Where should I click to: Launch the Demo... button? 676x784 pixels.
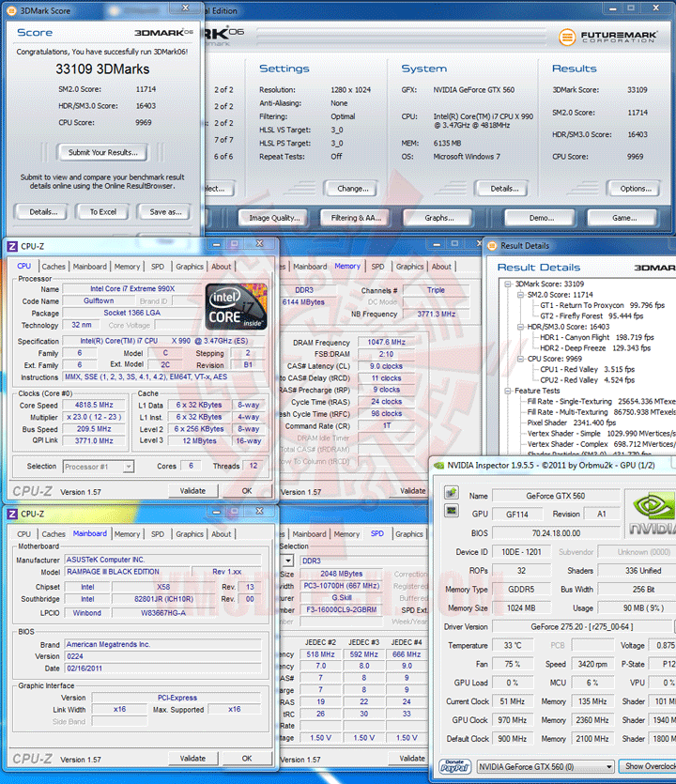pos(542,218)
